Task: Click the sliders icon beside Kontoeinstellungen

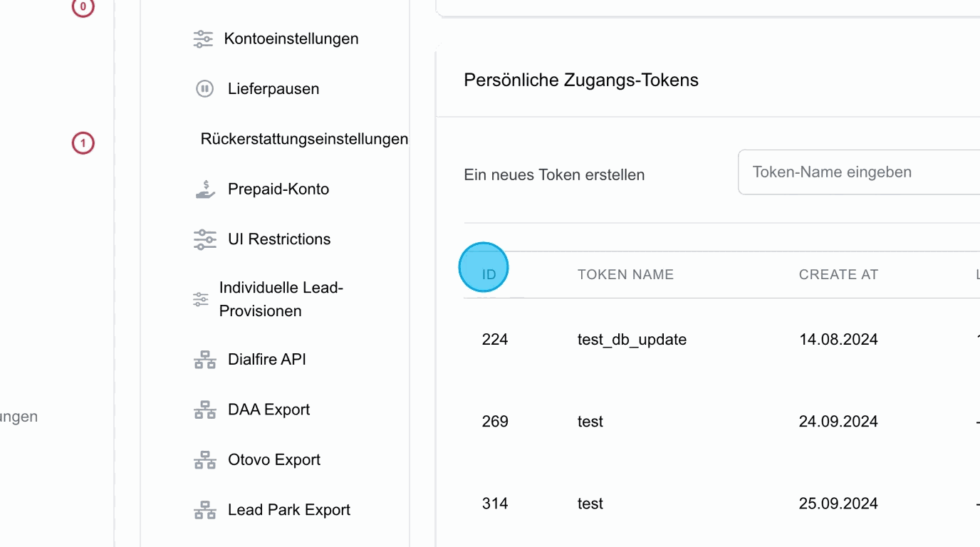Action: tap(203, 39)
